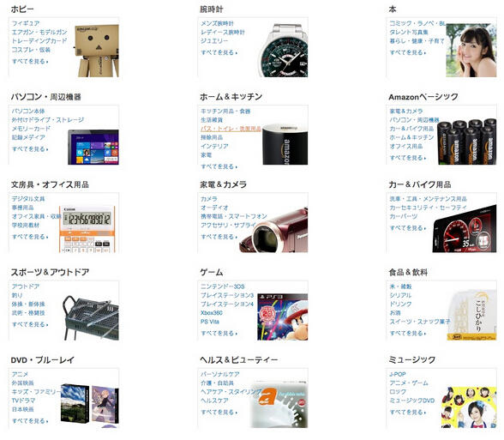504x440 pixels.
Task: Open the Amazon batteries thumbnail
Action: tap(466, 142)
